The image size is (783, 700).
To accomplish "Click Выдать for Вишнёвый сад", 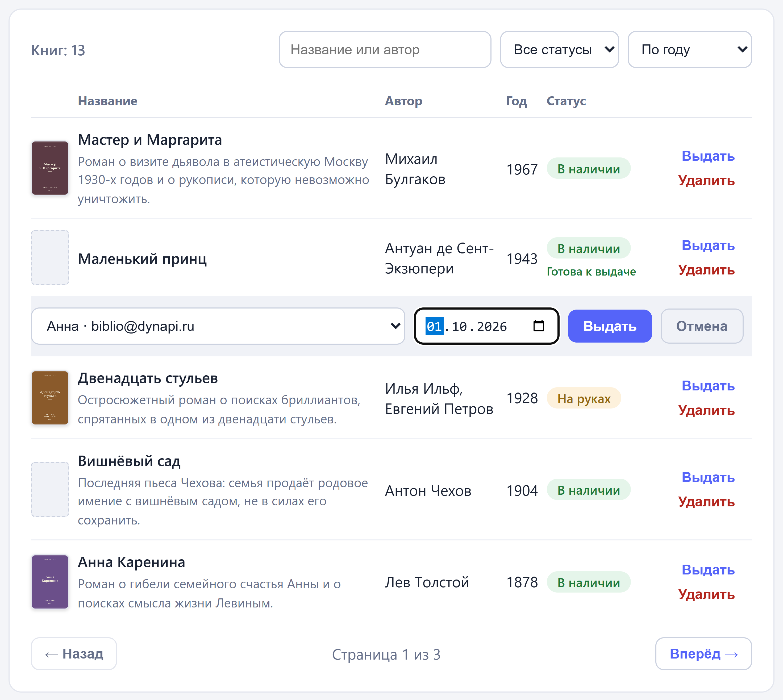I will tap(708, 477).
